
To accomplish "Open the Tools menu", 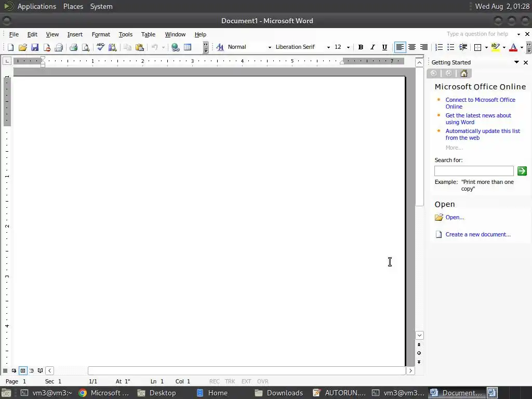I will point(126,34).
